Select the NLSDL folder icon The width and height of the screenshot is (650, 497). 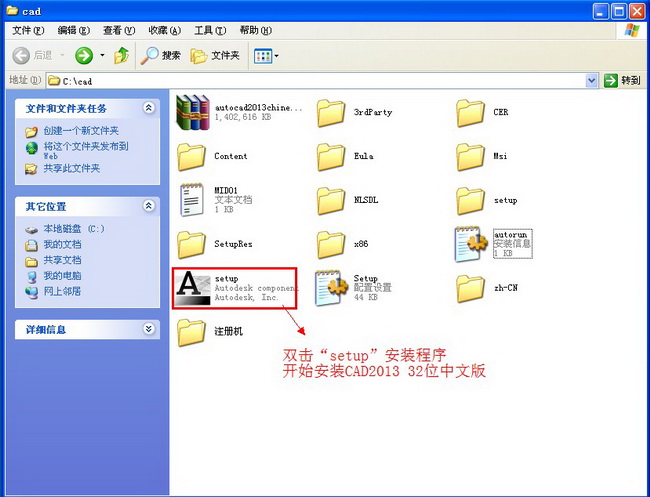tap(331, 201)
